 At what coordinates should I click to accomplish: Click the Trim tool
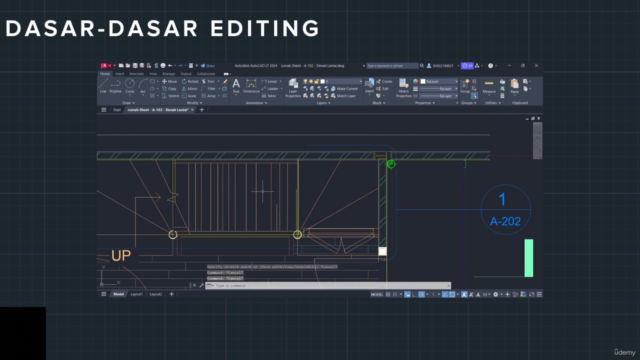[208, 82]
